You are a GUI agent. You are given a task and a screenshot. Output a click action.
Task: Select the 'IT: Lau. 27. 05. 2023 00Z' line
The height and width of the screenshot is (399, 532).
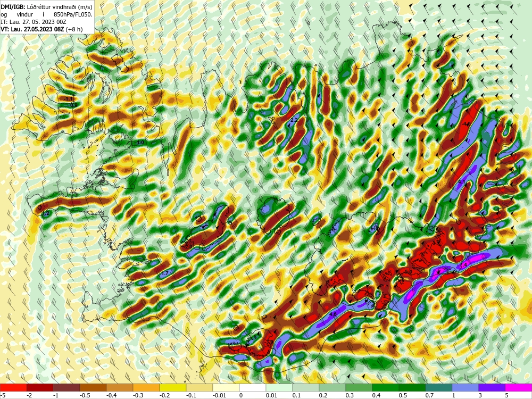click(x=33, y=22)
